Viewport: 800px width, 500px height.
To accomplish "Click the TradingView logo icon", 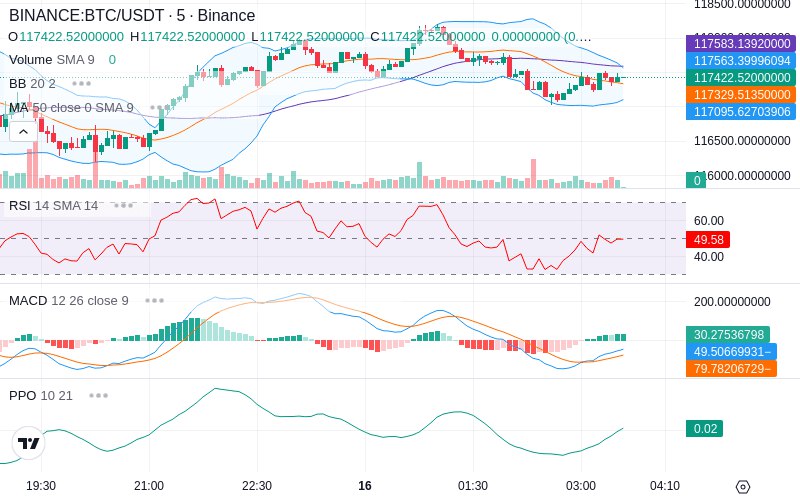I will pos(28,443).
